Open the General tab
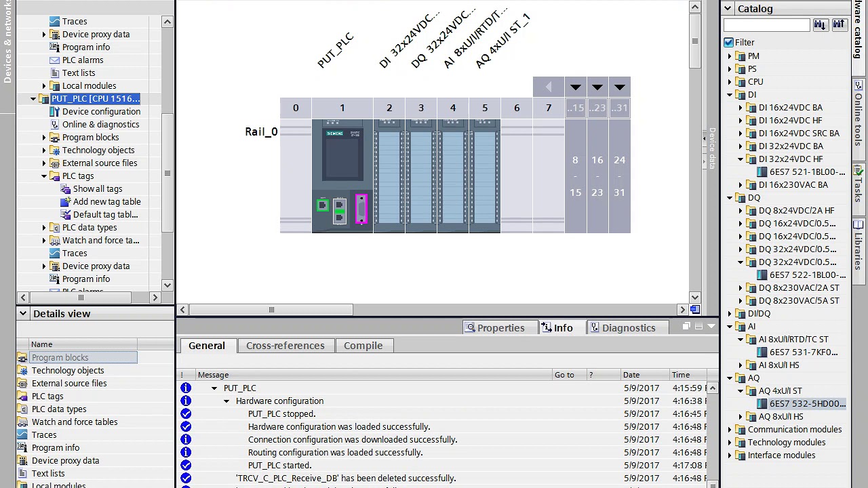The width and height of the screenshot is (868, 488). (x=207, y=345)
